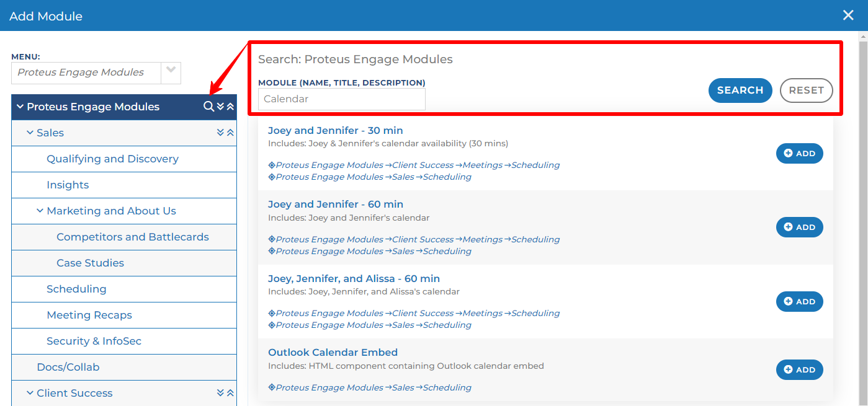Image resolution: width=868 pixels, height=406 pixels.
Task: Click locate icon on Outlook Calendar Embed path
Action: 272,388
